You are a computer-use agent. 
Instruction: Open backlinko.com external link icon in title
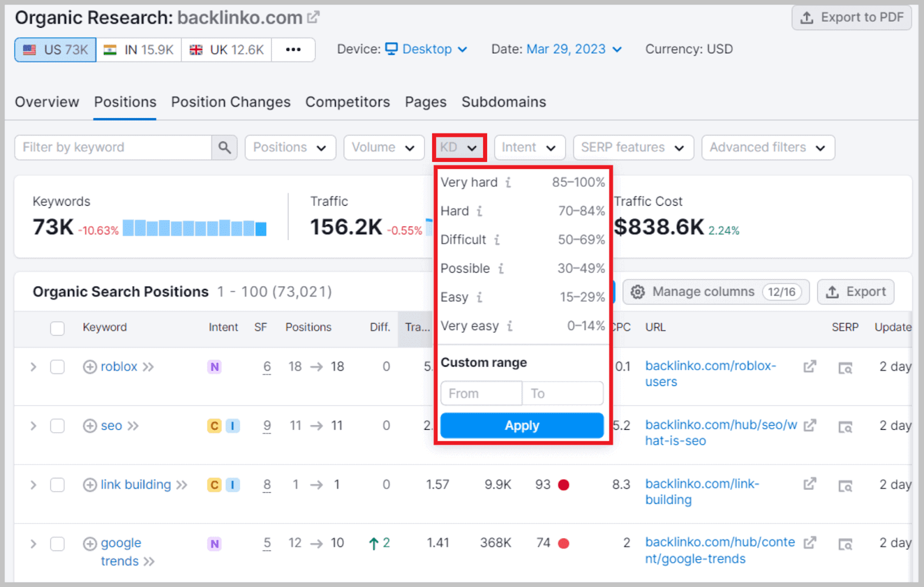pos(313,17)
